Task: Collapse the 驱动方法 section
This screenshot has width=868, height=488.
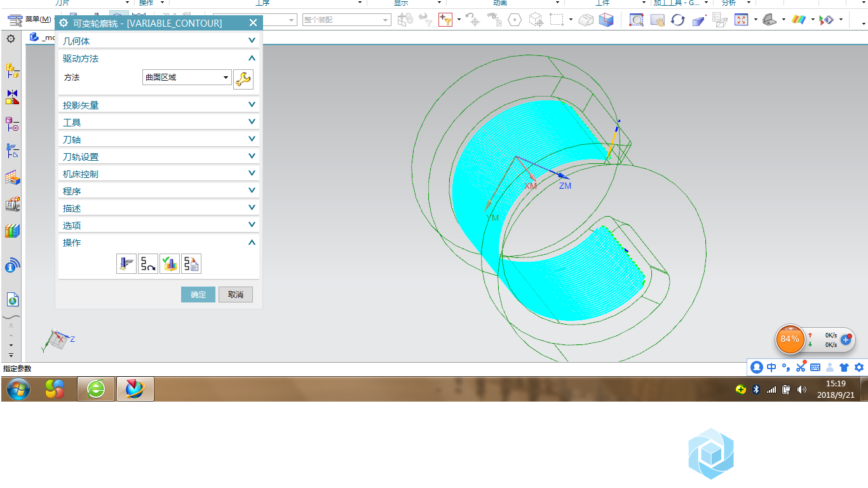Action: (159, 58)
